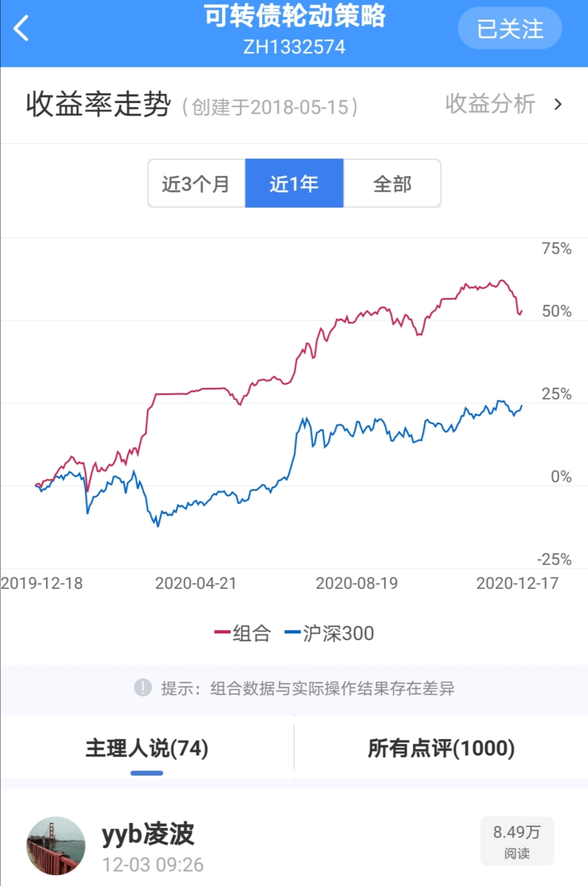Open yyb凌波 avatar thumbnail
Screen dimensions: 588x886
[x=56, y=845]
